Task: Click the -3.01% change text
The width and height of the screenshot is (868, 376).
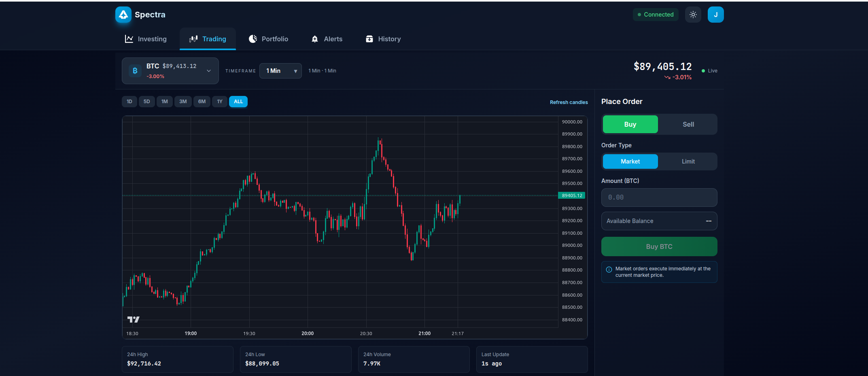Action: click(x=682, y=77)
